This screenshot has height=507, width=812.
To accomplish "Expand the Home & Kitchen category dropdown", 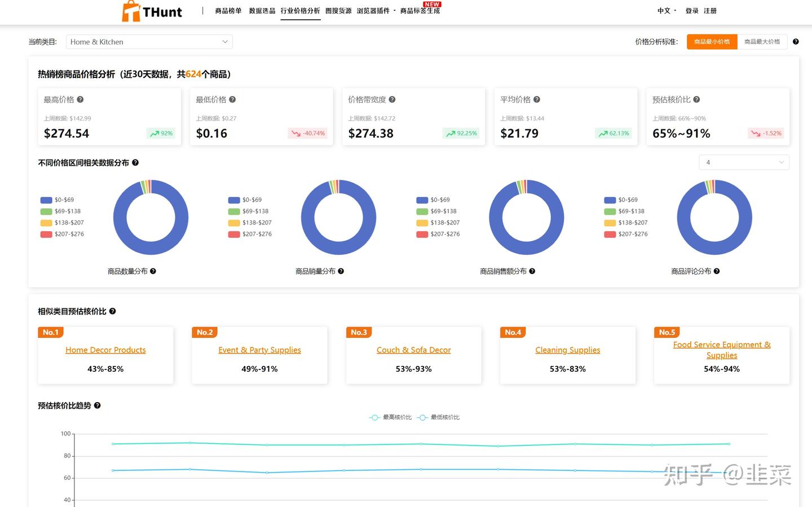I will pyautogui.click(x=149, y=42).
